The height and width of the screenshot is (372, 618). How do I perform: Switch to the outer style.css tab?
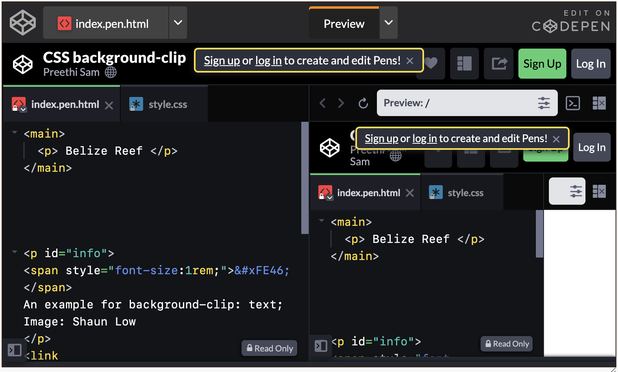[165, 104]
